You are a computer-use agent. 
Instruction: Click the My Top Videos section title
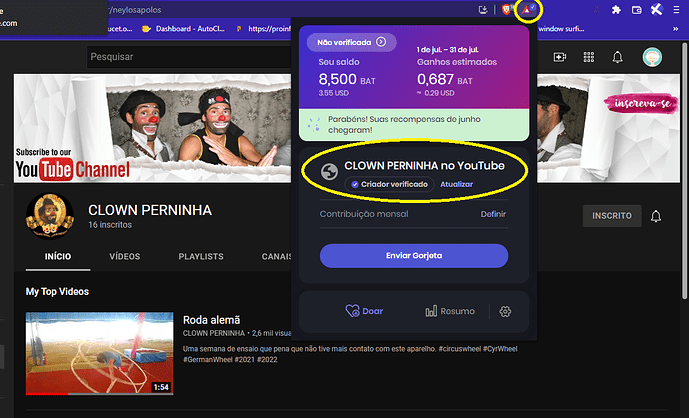pyautogui.click(x=57, y=291)
